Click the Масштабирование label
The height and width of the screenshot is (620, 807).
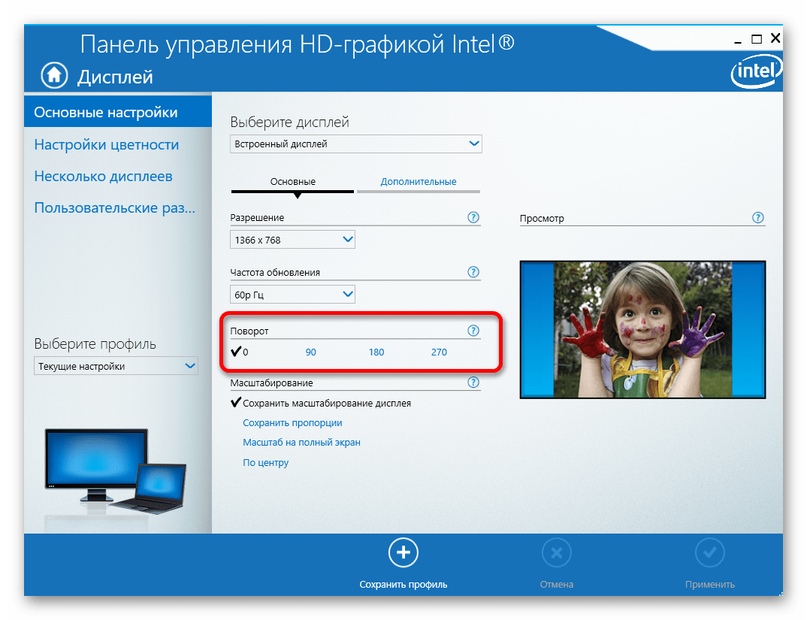[x=271, y=383]
